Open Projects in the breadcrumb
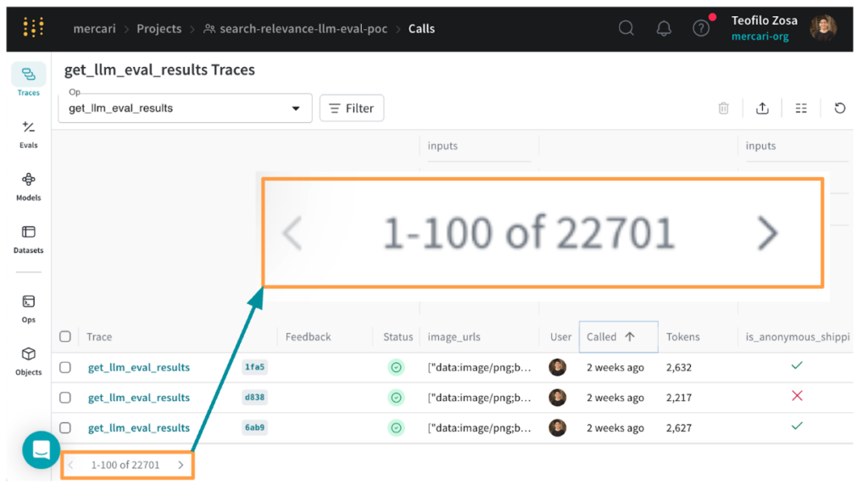868x485 pixels. click(x=159, y=29)
